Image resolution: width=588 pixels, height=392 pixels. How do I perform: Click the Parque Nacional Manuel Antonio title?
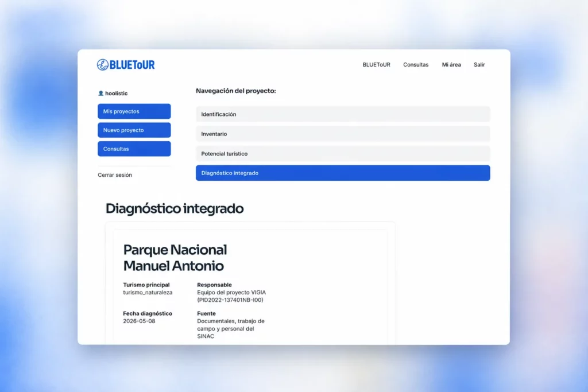(175, 258)
